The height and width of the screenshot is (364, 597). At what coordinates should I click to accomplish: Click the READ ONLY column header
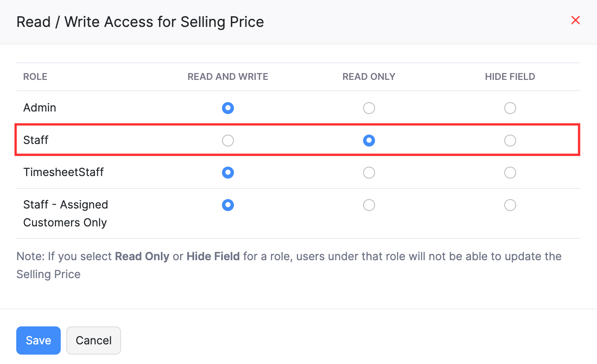pos(369,76)
